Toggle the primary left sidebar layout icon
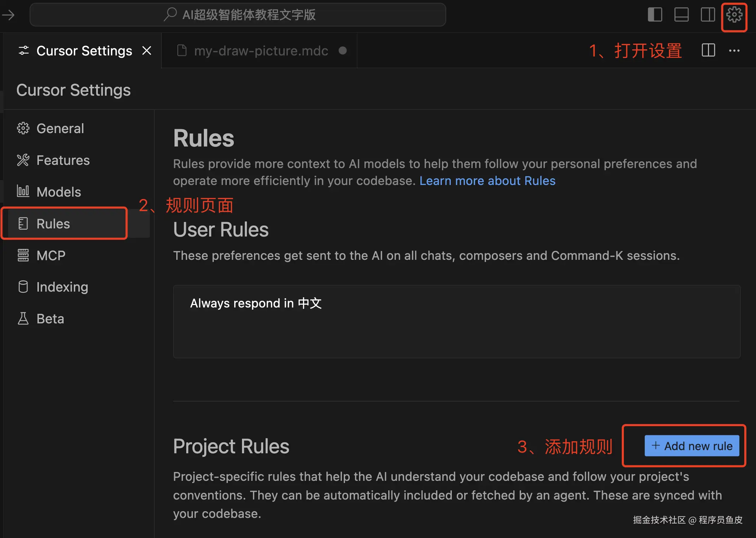 tap(655, 15)
